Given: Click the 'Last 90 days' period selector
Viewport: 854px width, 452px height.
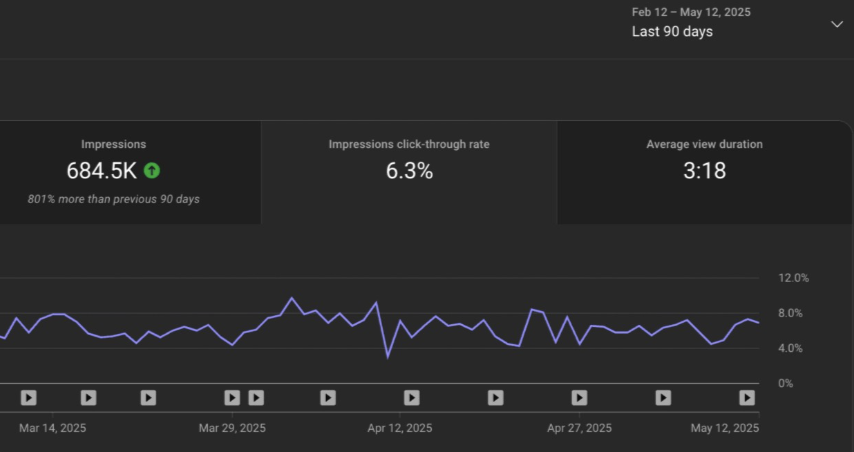Looking at the screenshot, I should click(672, 31).
